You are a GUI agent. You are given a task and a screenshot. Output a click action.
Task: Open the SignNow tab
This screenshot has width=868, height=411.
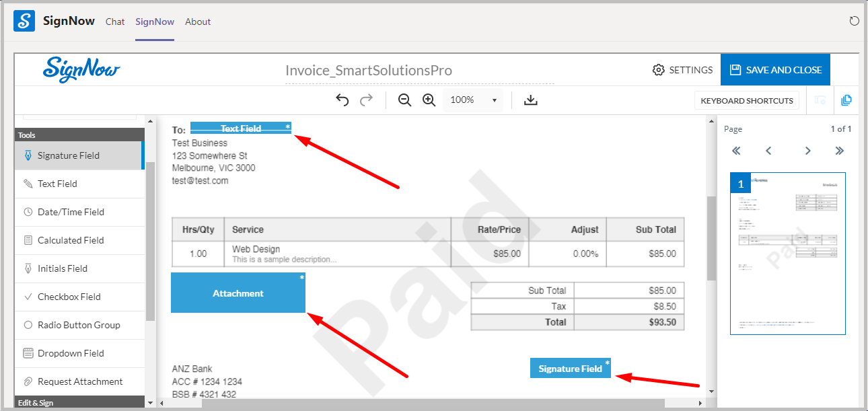[x=155, y=22]
